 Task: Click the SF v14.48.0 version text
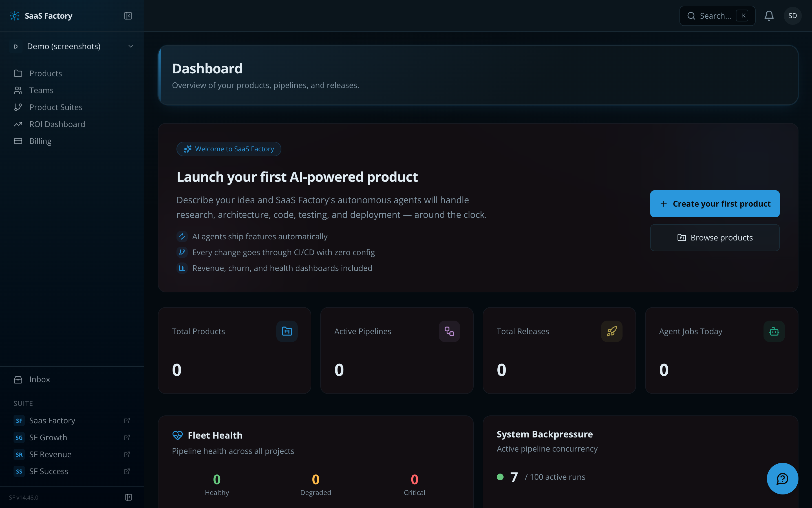point(24,497)
